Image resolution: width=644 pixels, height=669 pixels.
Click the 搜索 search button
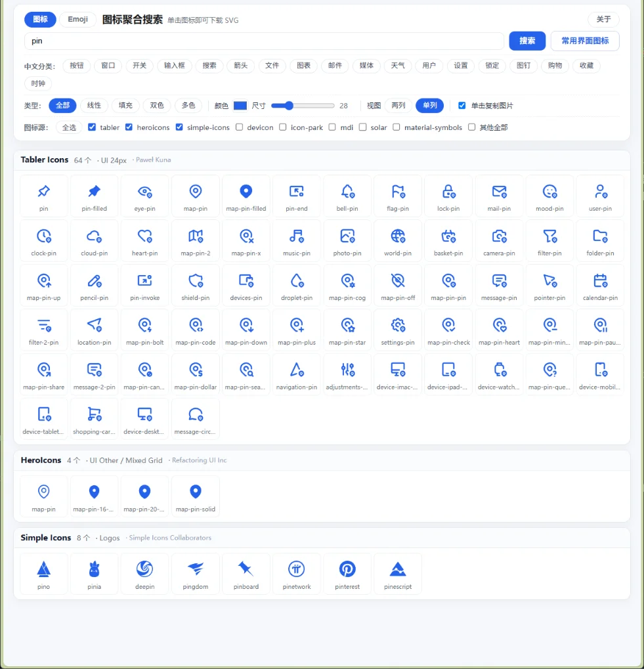527,41
